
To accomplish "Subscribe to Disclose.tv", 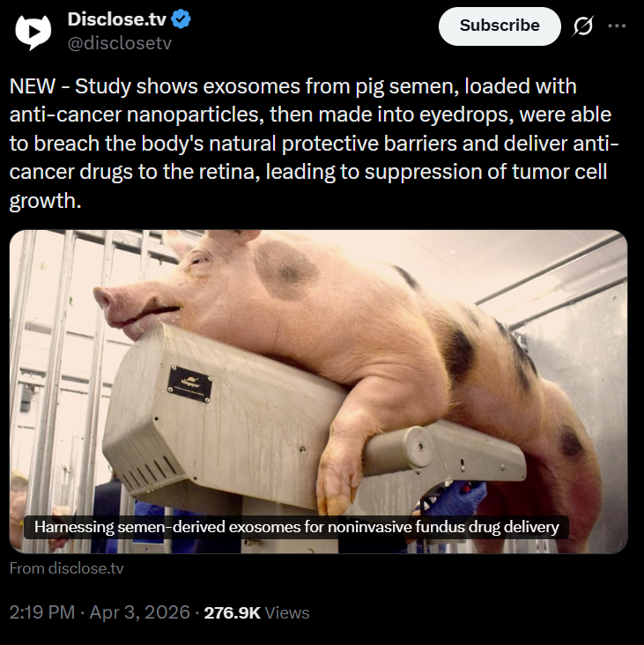I will (x=500, y=26).
